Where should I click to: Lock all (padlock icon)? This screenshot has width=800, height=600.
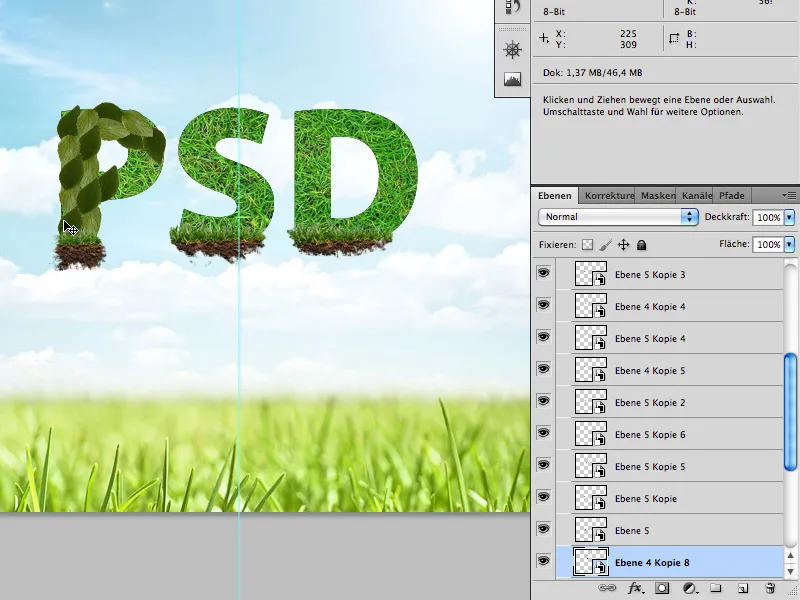tap(642, 245)
